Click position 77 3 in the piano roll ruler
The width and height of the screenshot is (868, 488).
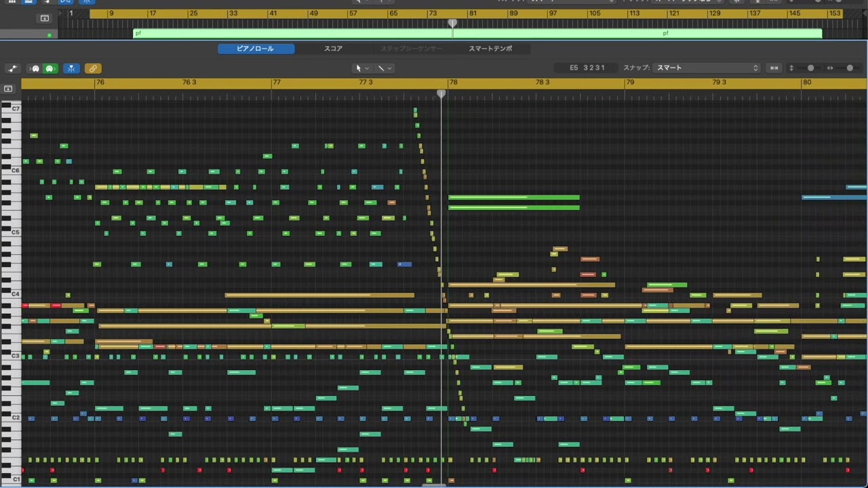tap(366, 82)
